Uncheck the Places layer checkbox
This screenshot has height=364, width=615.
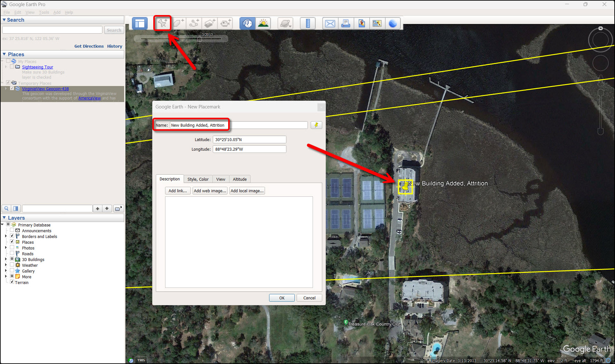click(12, 242)
